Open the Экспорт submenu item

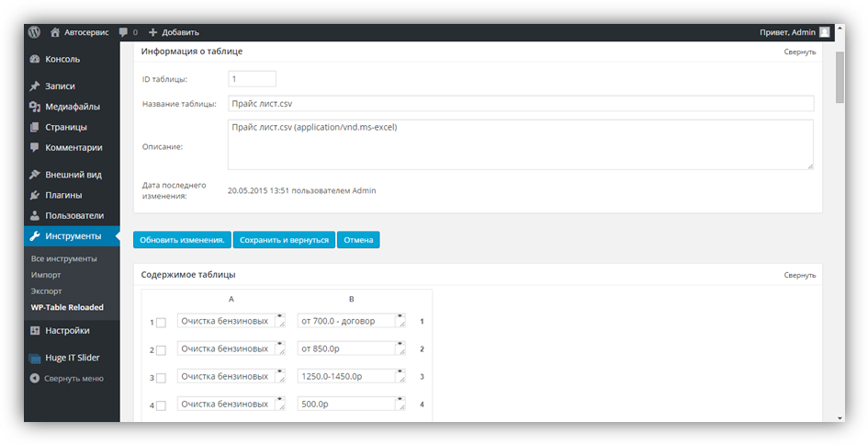coord(47,291)
